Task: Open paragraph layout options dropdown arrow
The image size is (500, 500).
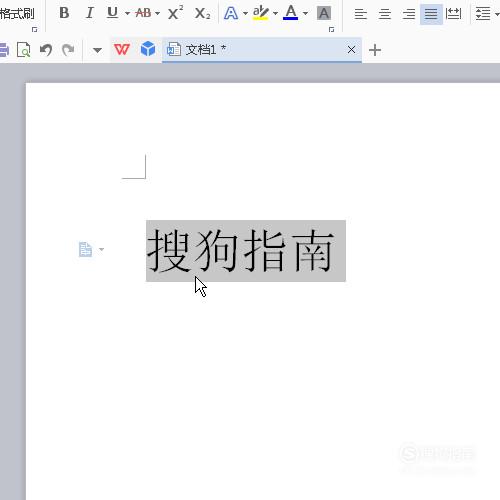Action: pyautogui.click(x=102, y=249)
